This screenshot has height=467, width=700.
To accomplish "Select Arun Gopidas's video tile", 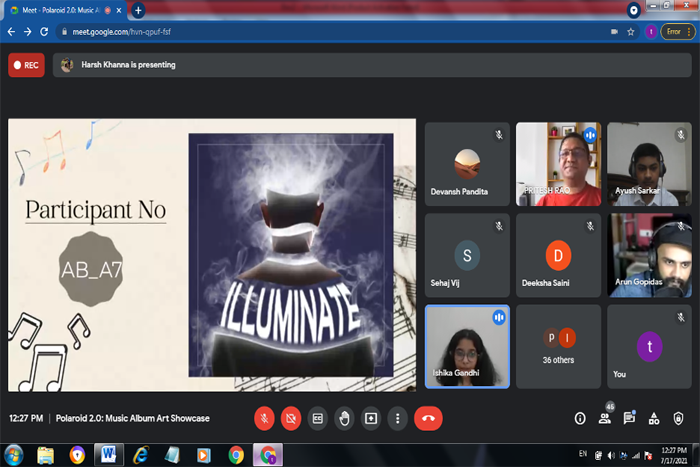I will 650,255.
